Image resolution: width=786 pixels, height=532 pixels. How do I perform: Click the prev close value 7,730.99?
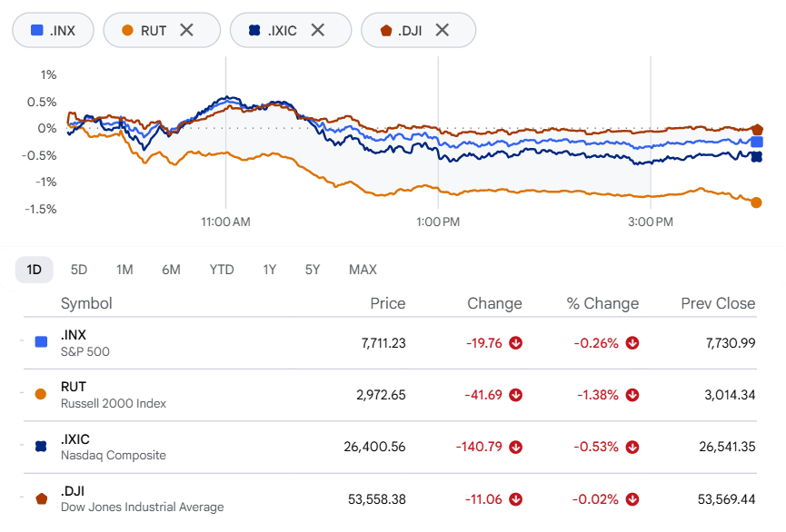point(731,343)
